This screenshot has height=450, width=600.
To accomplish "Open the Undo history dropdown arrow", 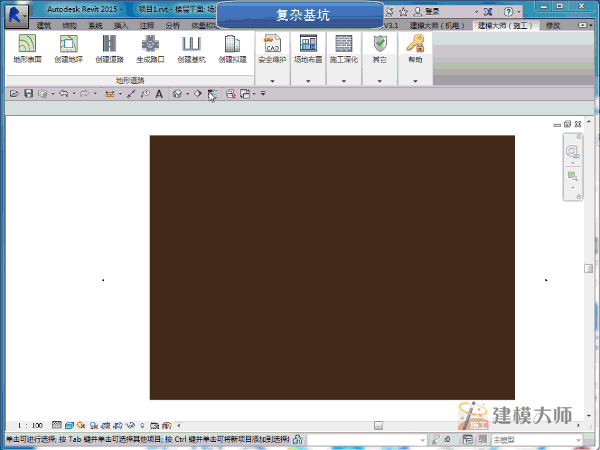I will coord(74,93).
